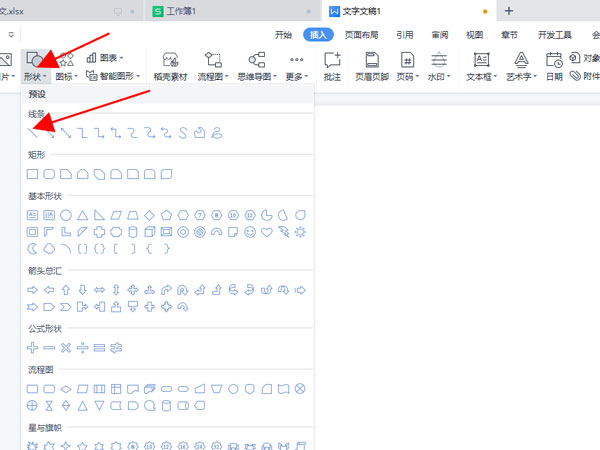Insert the heart shape from basic shapes
This screenshot has width=600, height=450.
[266, 232]
